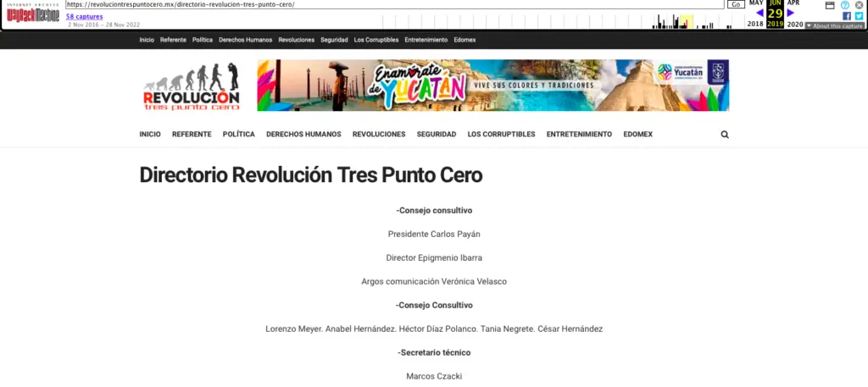Open the Enamórate de Yucatán banner ad
This screenshot has width=868, height=387.
coord(492,86)
